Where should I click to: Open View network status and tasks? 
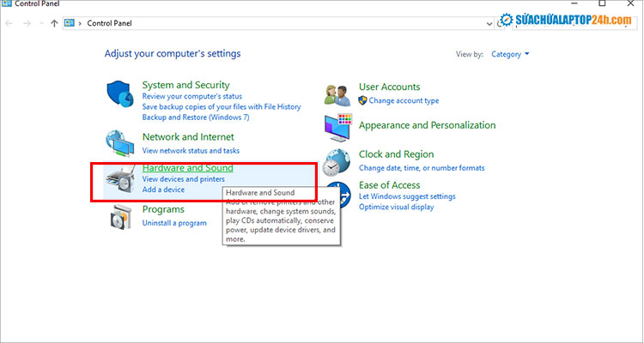(191, 149)
